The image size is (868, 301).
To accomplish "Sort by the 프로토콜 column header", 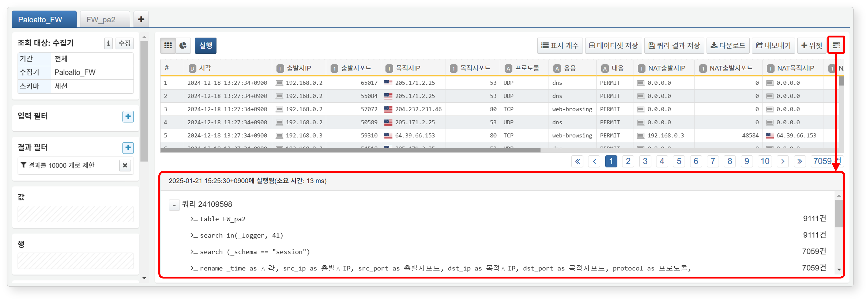I will pos(525,68).
